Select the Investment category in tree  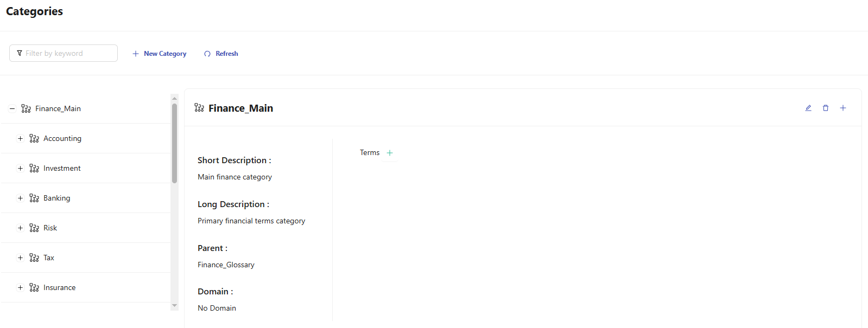click(62, 169)
